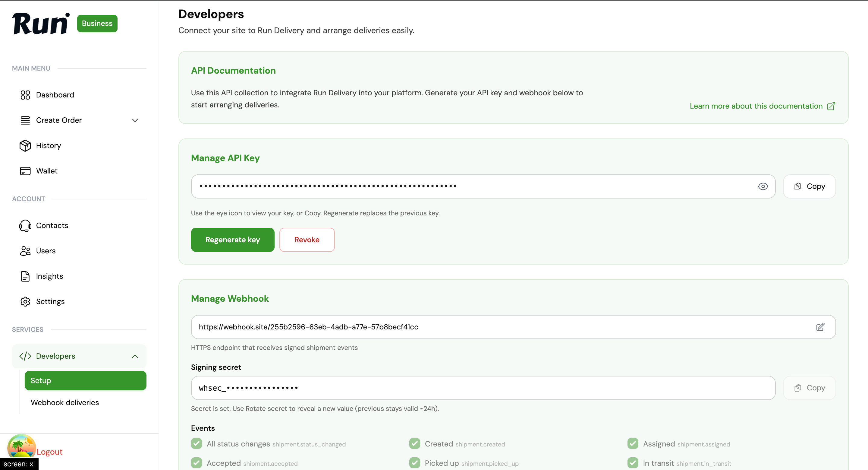Click the Business badge
This screenshot has height=470, width=868.
tap(97, 23)
